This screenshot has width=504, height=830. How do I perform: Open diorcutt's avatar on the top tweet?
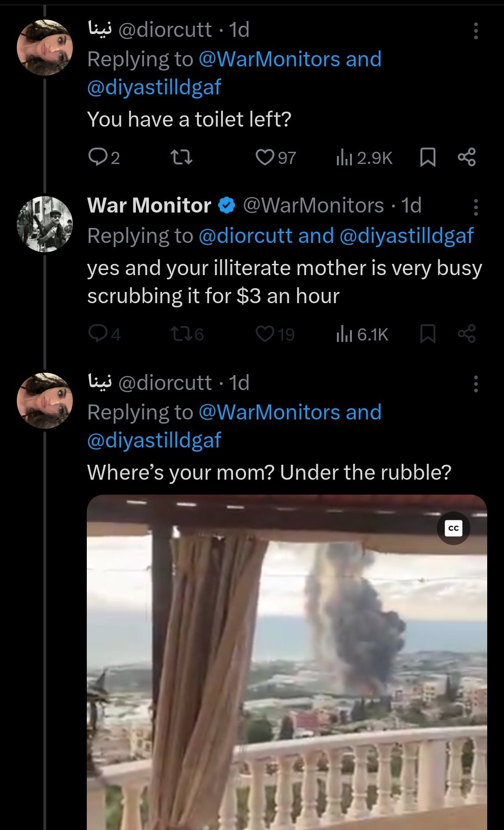(x=45, y=48)
